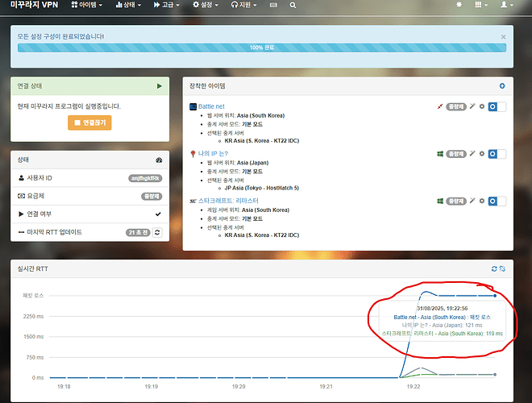
Task: Click the 2250 ms axis label
Action: pyautogui.click(x=33, y=317)
